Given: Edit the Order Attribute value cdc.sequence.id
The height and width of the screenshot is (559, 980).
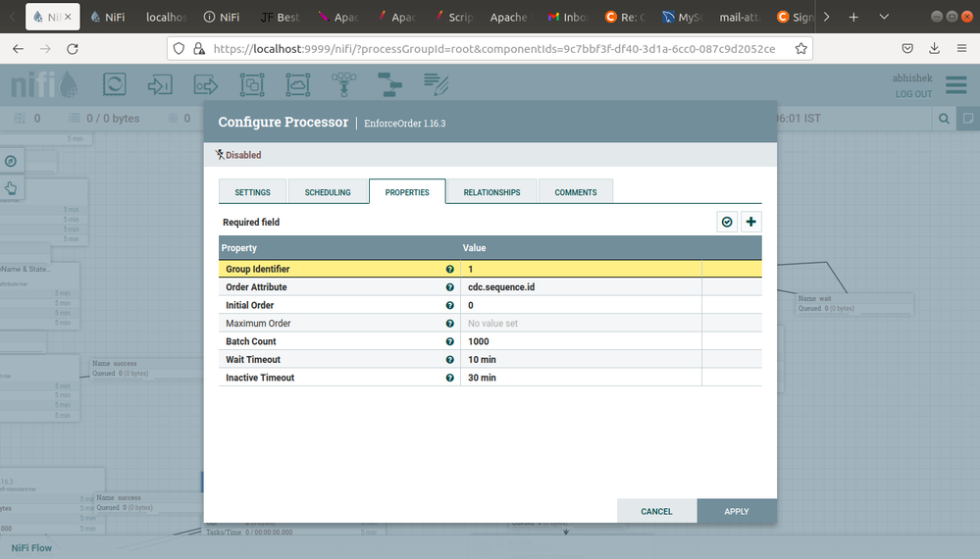Looking at the screenshot, I should [x=581, y=287].
